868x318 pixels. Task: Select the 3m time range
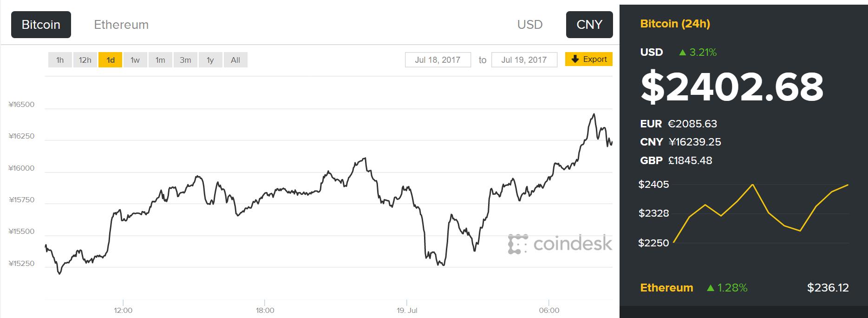tap(185, 60)
